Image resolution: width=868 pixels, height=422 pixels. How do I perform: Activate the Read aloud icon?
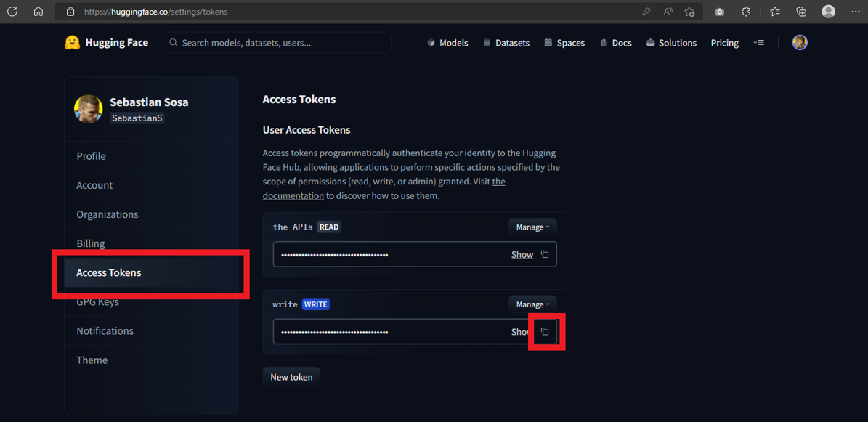tap(668, 11)
